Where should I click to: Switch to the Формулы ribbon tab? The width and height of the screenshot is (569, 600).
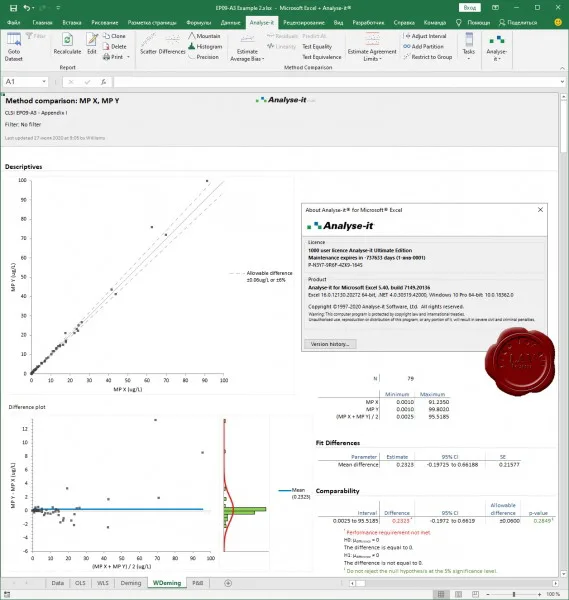(x=199, y=23)
